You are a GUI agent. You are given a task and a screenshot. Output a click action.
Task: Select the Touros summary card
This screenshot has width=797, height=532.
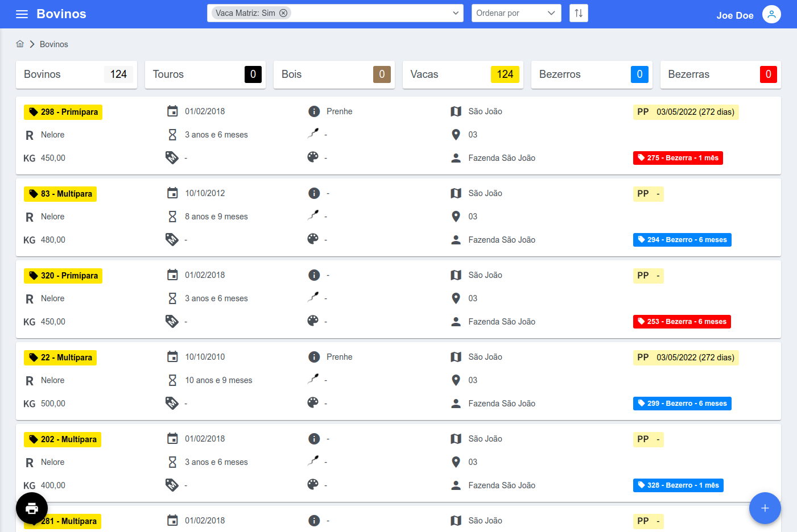(x=205, y=74)
